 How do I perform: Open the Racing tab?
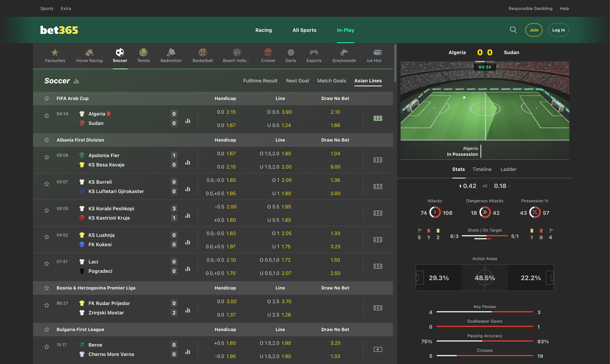click(x=264, y=30)
